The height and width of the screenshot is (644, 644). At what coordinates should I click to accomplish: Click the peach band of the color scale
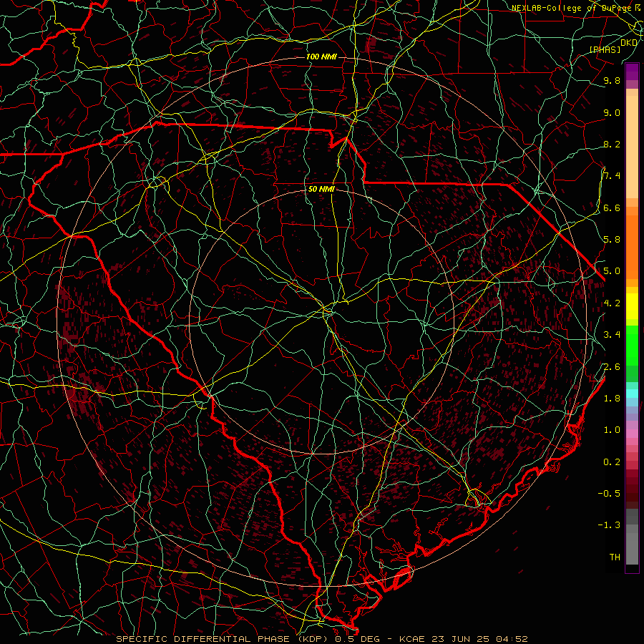[632, 144]
